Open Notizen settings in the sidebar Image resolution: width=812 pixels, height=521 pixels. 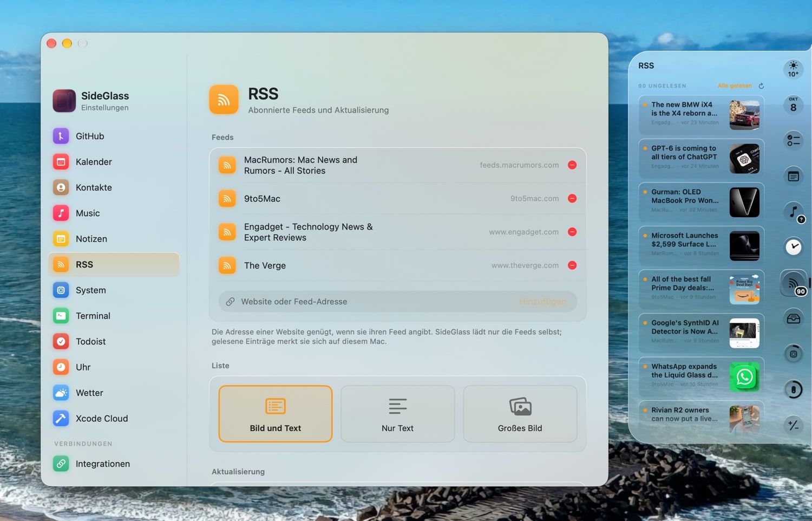pyautogui.click(x=114, y=239)
